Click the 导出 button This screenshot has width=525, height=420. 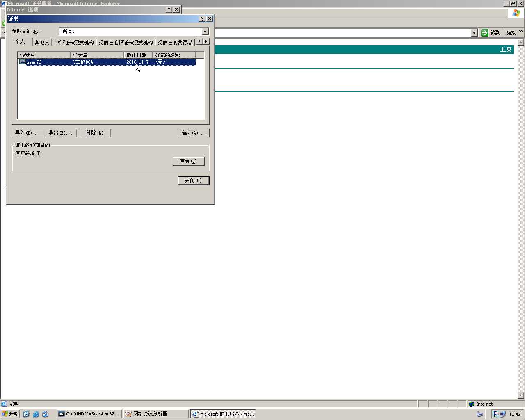point(61,133)
